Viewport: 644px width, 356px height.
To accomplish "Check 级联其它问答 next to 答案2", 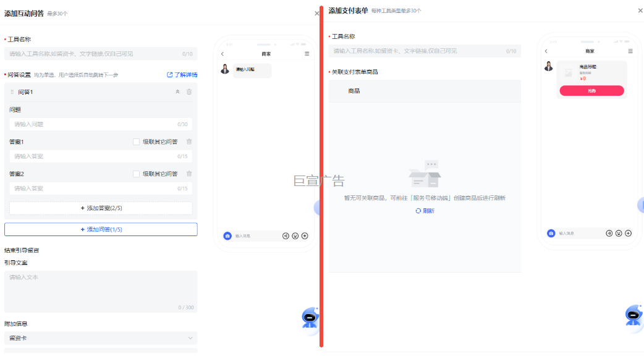I will (135, 174).
